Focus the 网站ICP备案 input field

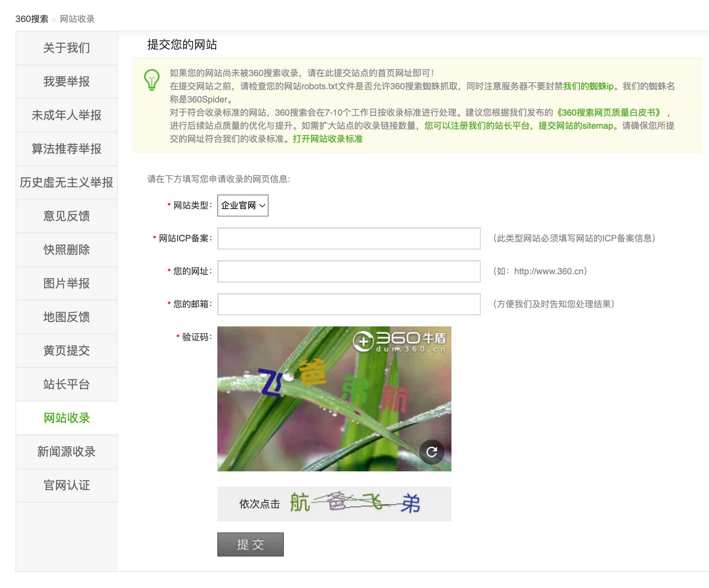coord(349,238)
